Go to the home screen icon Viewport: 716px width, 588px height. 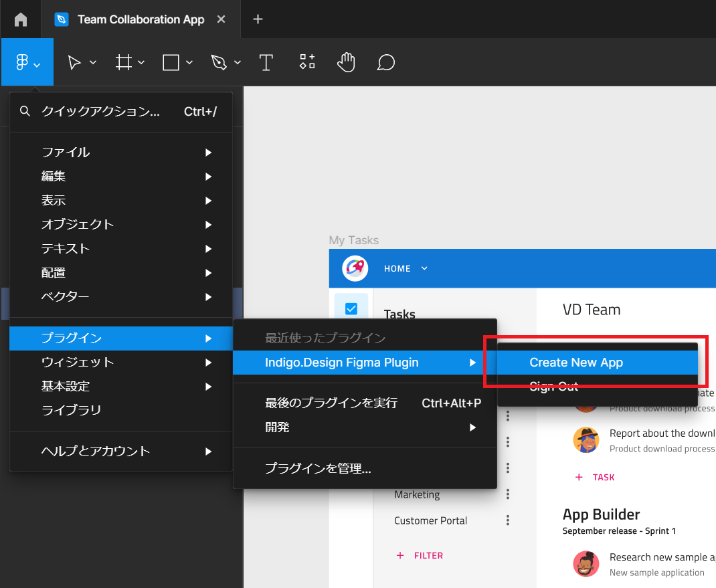[21, 19]
